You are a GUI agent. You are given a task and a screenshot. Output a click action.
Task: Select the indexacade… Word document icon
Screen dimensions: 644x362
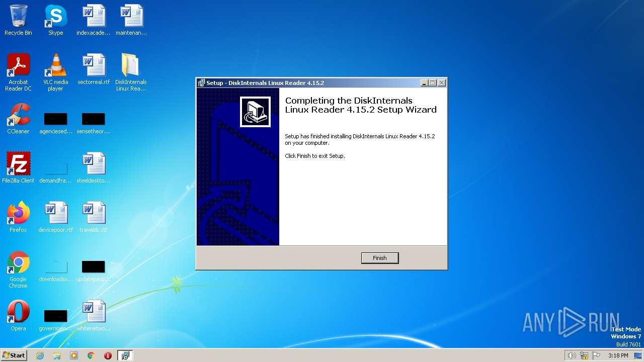tap(94, 20)
